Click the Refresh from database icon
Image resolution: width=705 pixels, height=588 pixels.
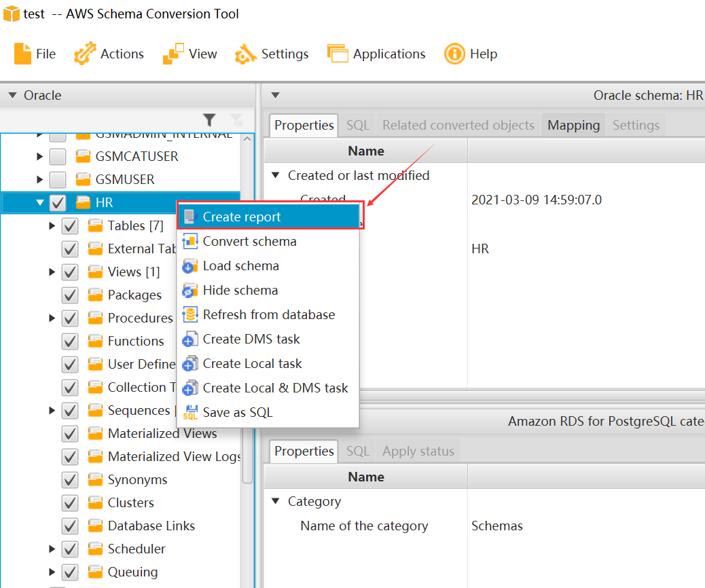tap(190, 314)
